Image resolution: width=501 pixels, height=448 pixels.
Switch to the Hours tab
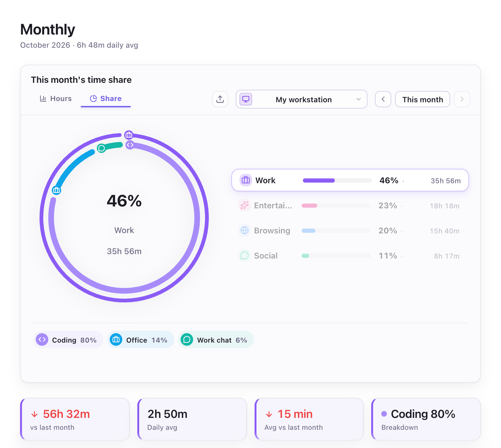(x=56, y=99)
